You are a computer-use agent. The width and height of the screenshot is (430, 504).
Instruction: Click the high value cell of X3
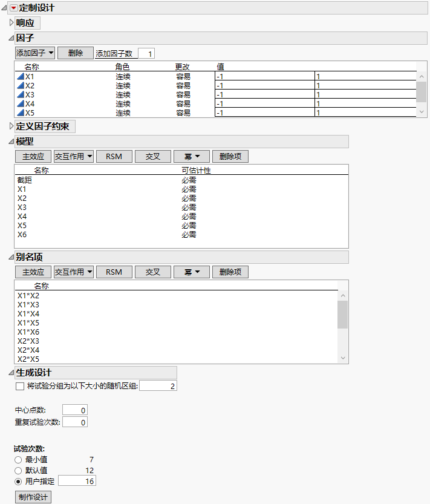click(366, 94)
